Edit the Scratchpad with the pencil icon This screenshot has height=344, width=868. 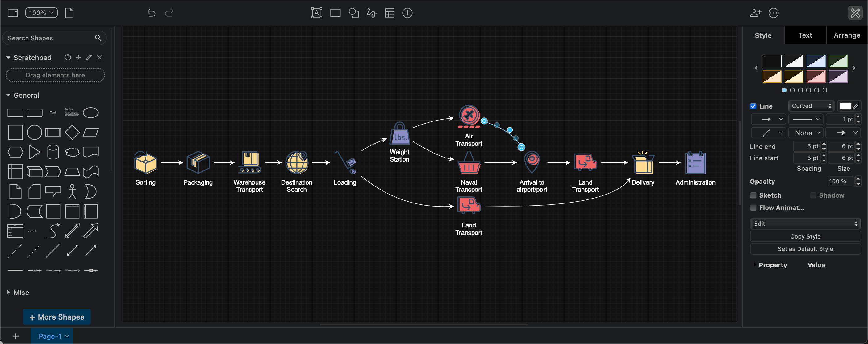point(89,57)
